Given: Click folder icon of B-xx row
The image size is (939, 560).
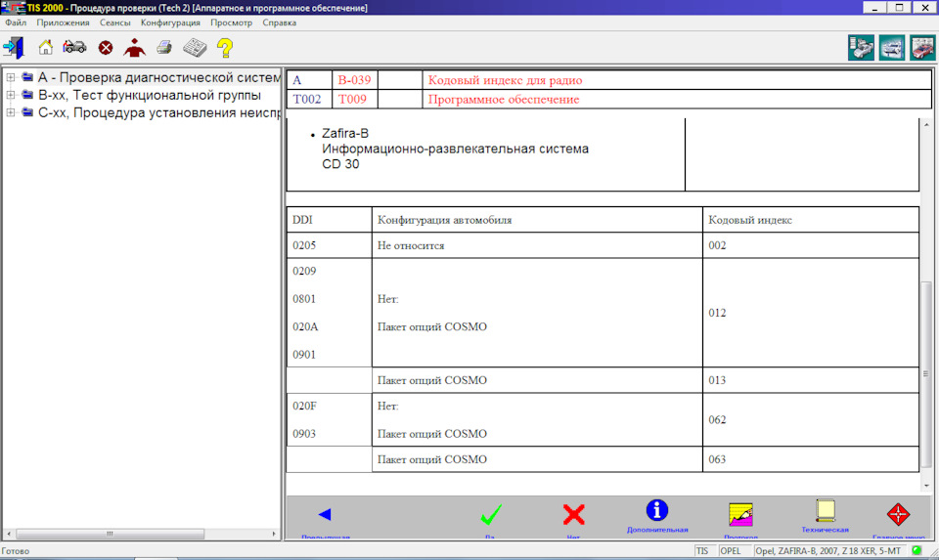Looking at the screenshot, I should [27, 95].
